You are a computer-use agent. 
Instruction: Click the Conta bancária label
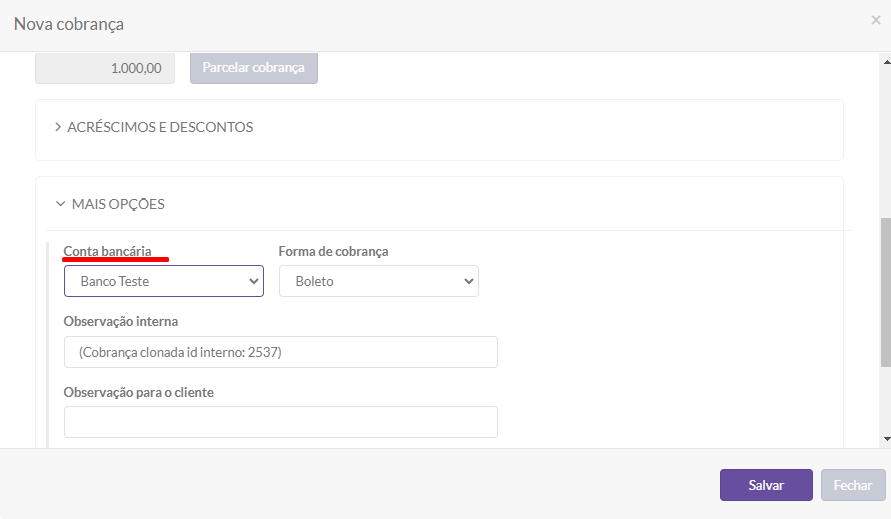click(x=107, y=251)
